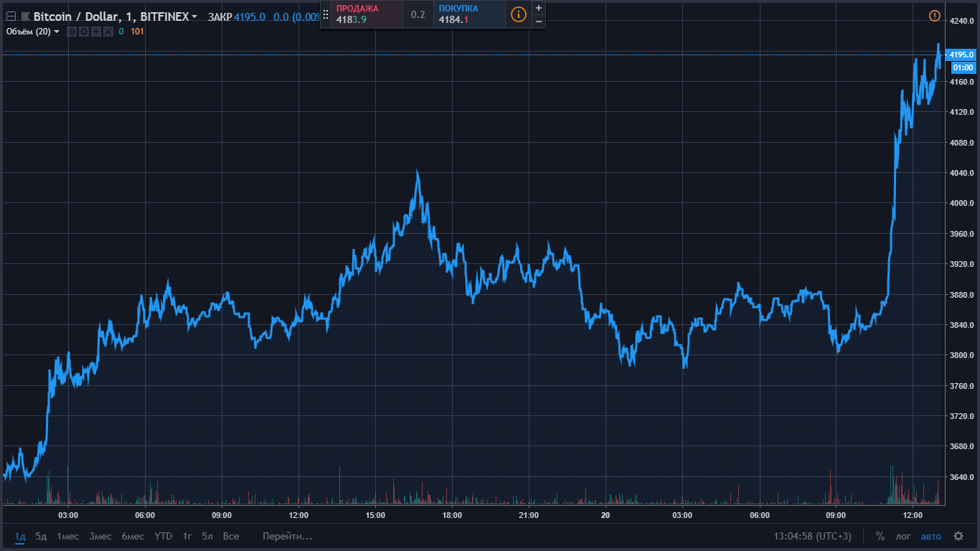Image resolution: width=980 pixels, height=551 pixels.
Task: Select the 6мес time range
Action: pos(133,536)
